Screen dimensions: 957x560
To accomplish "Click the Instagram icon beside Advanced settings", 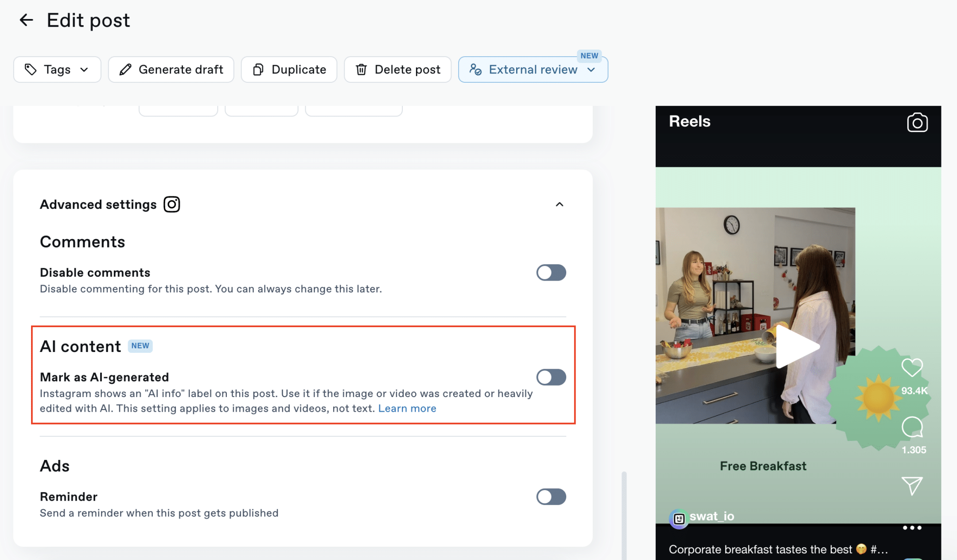I will tap(172, 205).
